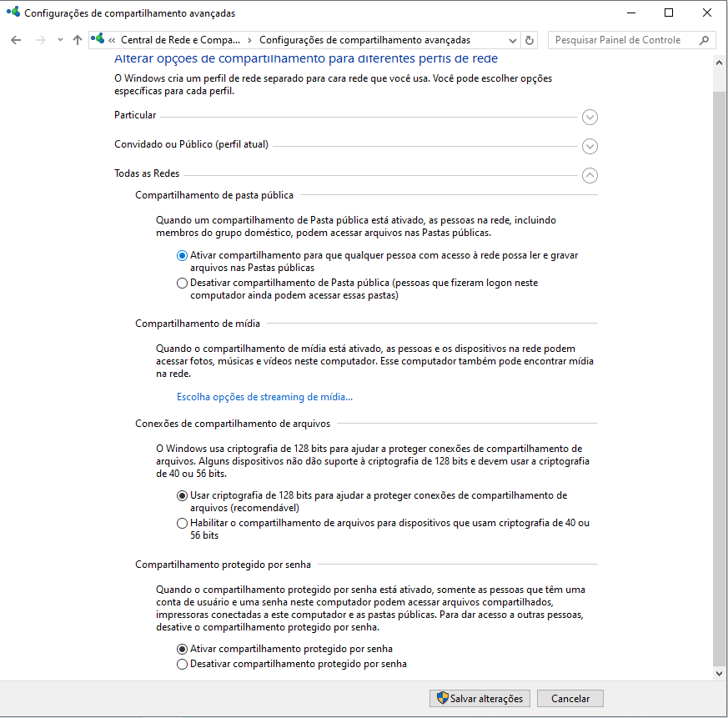Collapse the Todas as Redes section
Image resolution: width=728 pixels, height=718 pixels.
click(590, 175)
